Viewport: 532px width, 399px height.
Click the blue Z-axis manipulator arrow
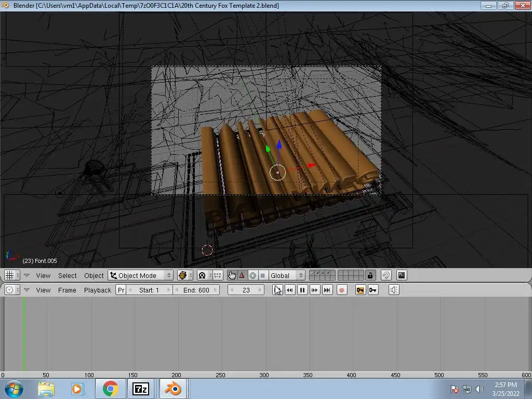[279, 144]
